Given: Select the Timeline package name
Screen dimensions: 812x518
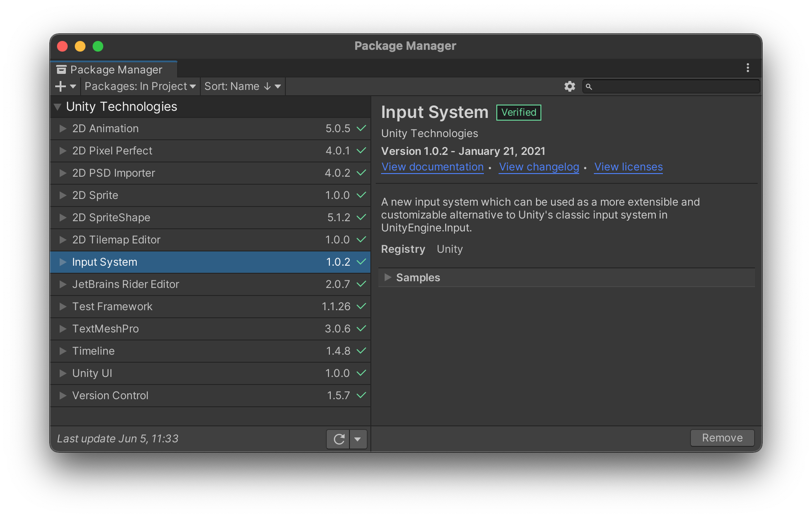Looking at the screenshot, I should [x=93, y=351].
